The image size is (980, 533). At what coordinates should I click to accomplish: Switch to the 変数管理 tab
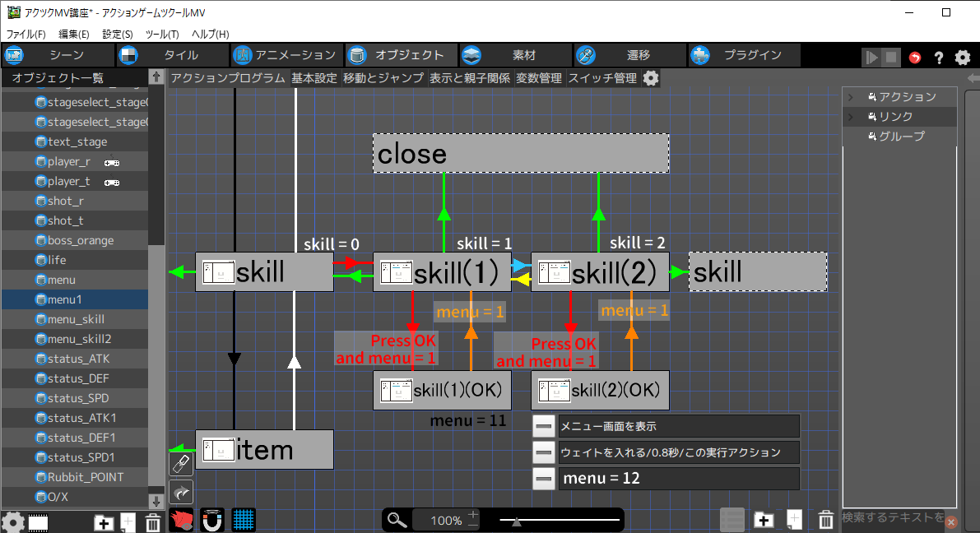pyautogui.click(x=539, y=78)
